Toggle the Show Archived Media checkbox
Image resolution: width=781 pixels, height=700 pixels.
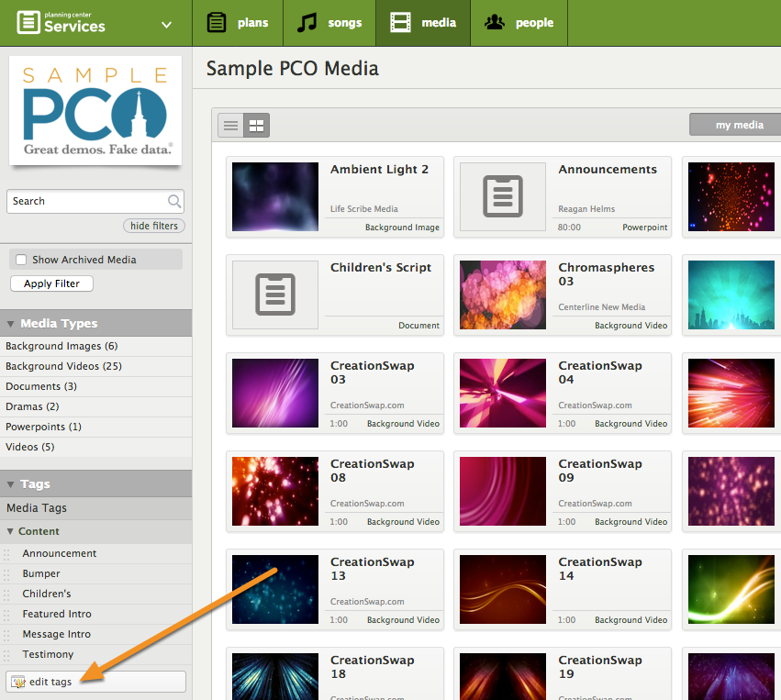pyautogui.click(x=21, y=260)
